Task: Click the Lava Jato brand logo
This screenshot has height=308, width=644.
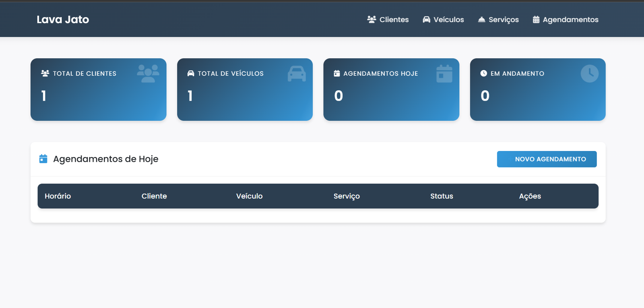Action: pos(63,20)
